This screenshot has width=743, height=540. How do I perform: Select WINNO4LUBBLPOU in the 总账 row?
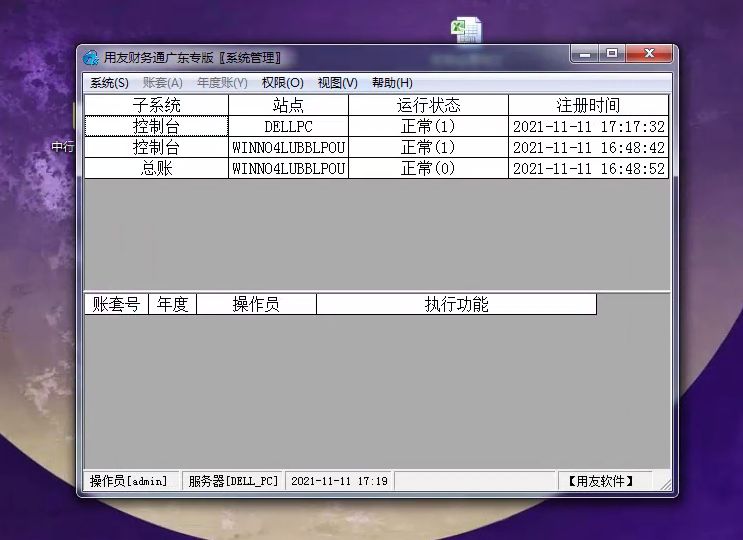288,168
